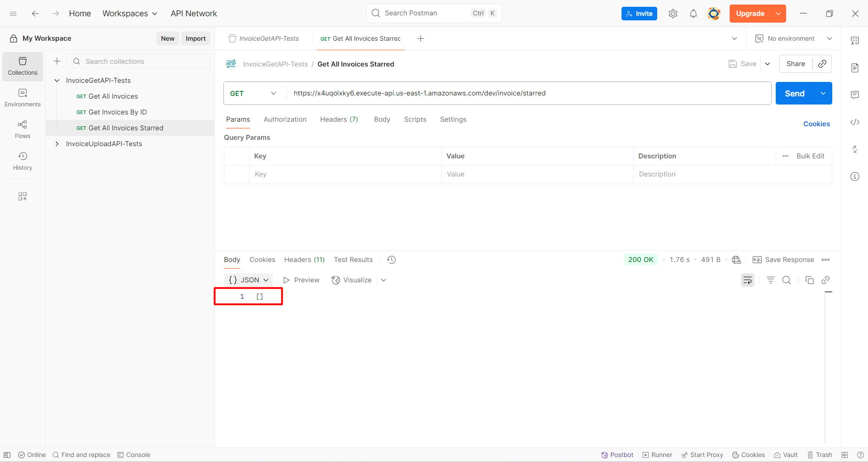Screen dimensions: 868x462
Task: Search within the response body
Action: [787, 280]
